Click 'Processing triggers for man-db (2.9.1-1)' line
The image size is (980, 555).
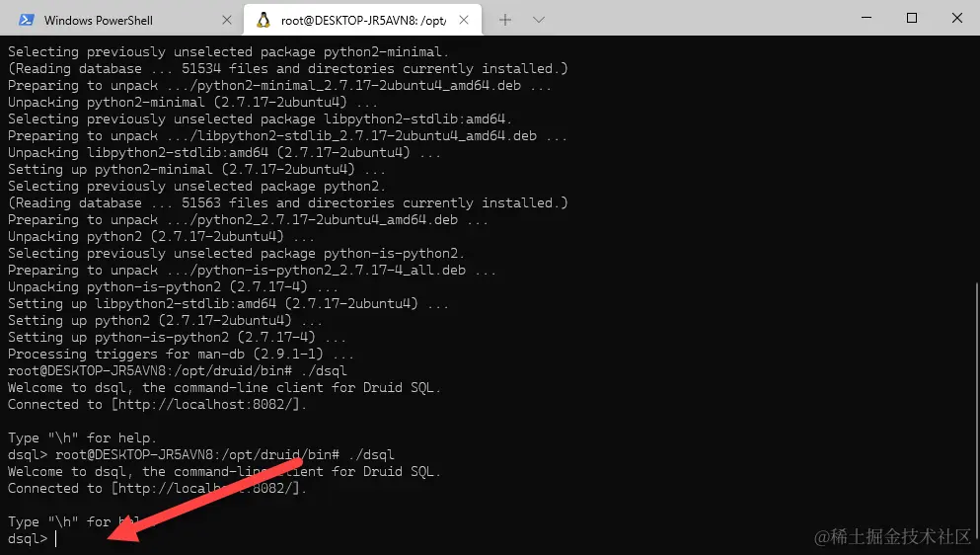tap(181, 355)
